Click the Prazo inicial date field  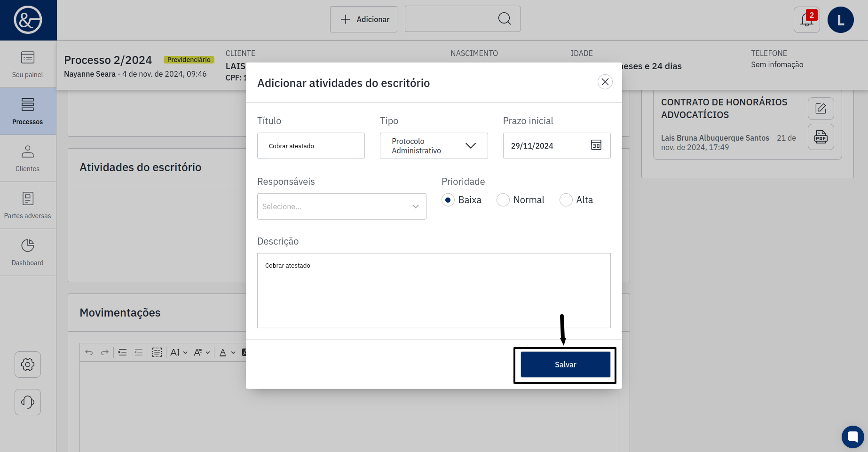tap(557, 146)
